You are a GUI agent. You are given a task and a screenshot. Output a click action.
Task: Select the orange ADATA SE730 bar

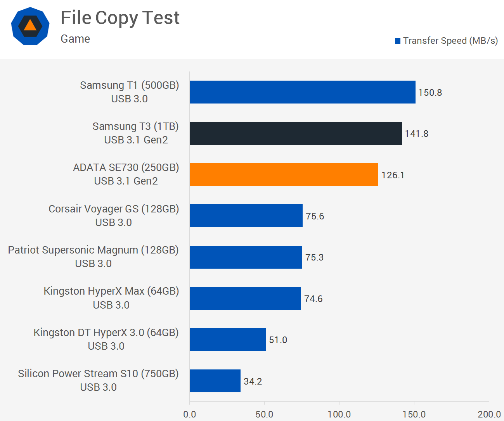pos(284,175)
